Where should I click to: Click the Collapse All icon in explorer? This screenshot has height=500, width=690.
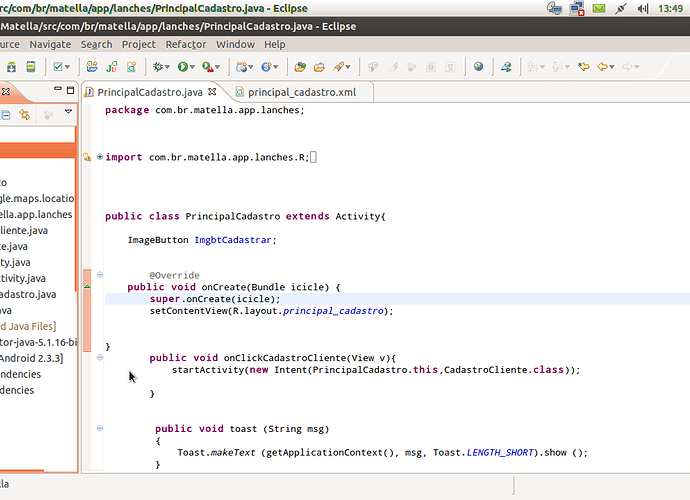[4, 115]
